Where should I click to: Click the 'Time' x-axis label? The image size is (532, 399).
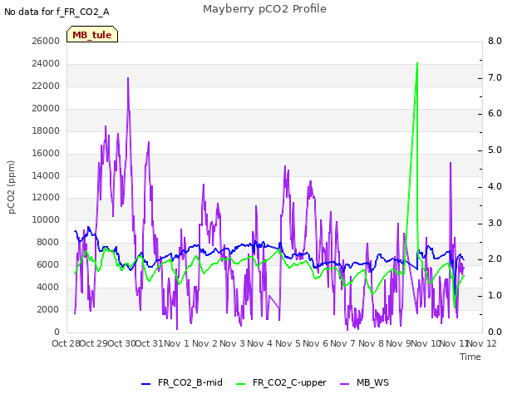(x=470, y=357)
